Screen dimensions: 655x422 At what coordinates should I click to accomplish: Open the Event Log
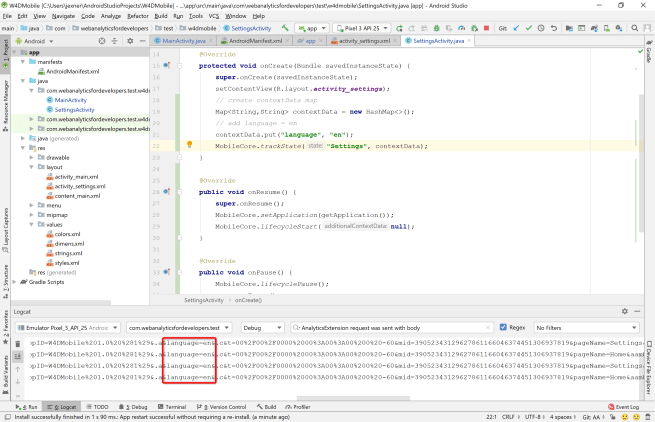click(x=624, y=407)
